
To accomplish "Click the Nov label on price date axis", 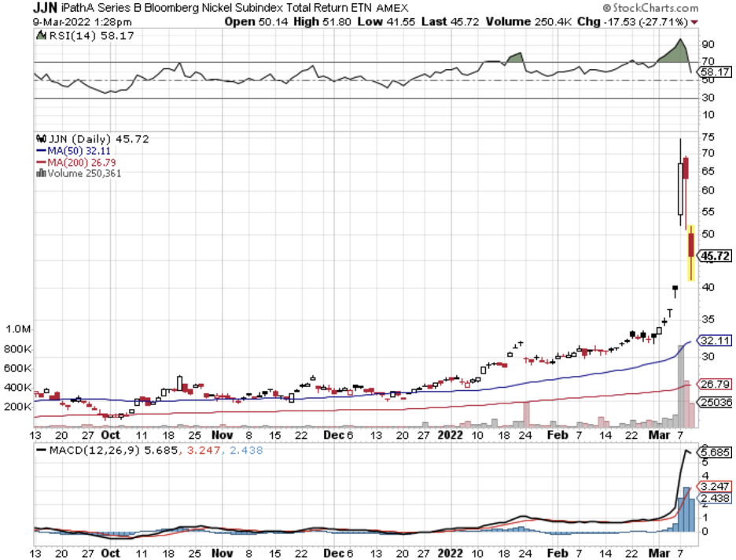I will [222, 435].
